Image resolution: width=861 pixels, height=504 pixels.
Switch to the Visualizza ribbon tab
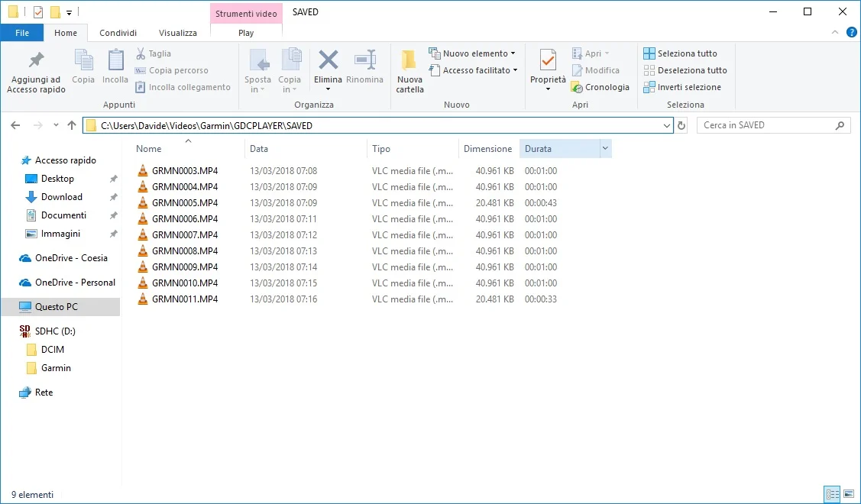coord(177,32)
